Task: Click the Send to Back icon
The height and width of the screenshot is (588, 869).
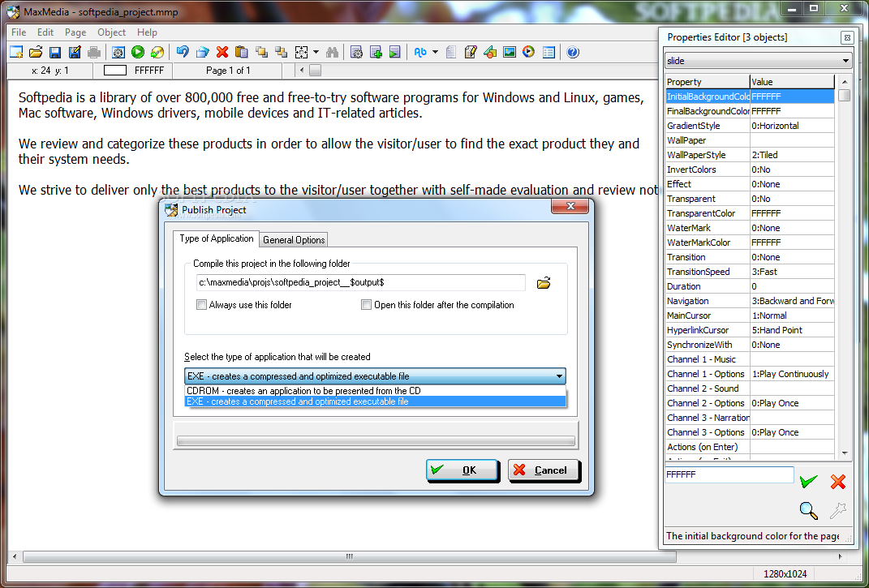Action: tap(282, 52)
